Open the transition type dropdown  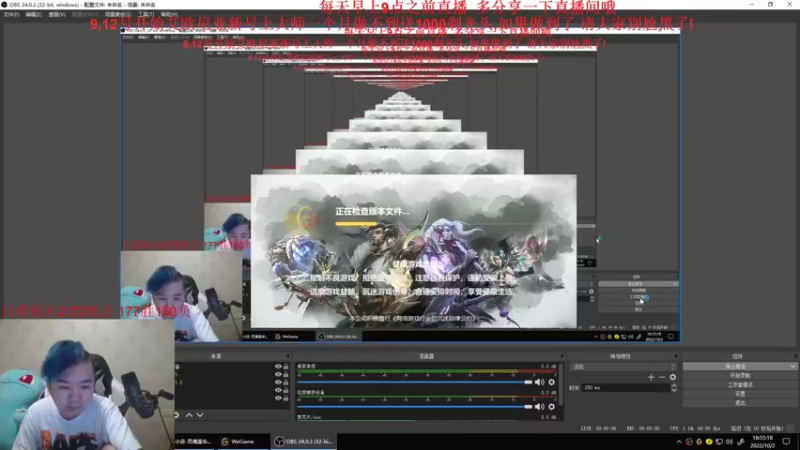tap(623, 367)
